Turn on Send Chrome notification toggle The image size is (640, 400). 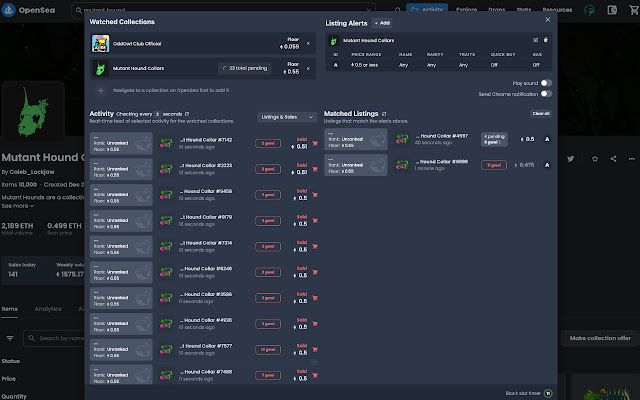(546, 93)
